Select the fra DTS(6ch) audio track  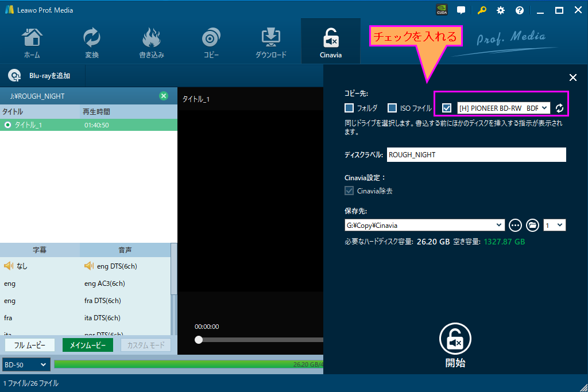coord(102,301)
